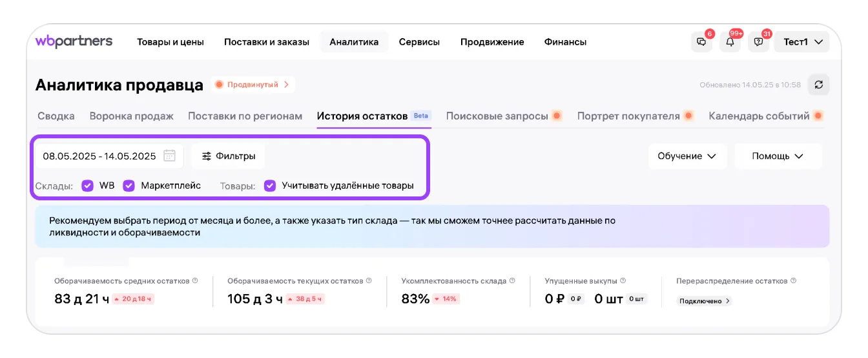Click help icon beside Упущенные выкупы
The width and height of the screenshot is (868, 358).
coord(623,281)
